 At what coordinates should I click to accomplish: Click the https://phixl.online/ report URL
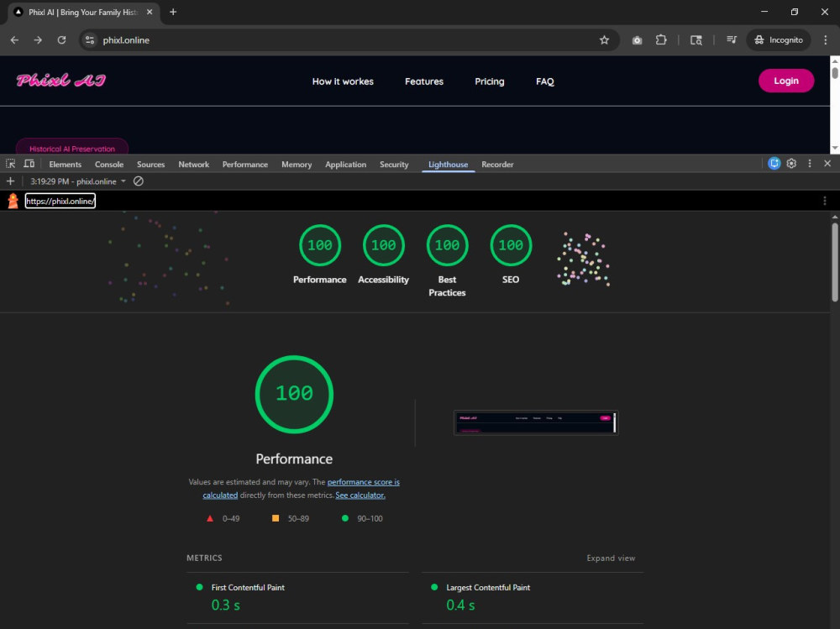click(60, 201)
